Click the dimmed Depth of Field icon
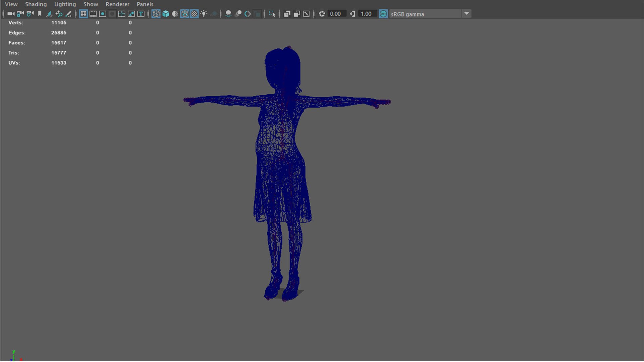644x362 pixels. click(x=257, y=14)
